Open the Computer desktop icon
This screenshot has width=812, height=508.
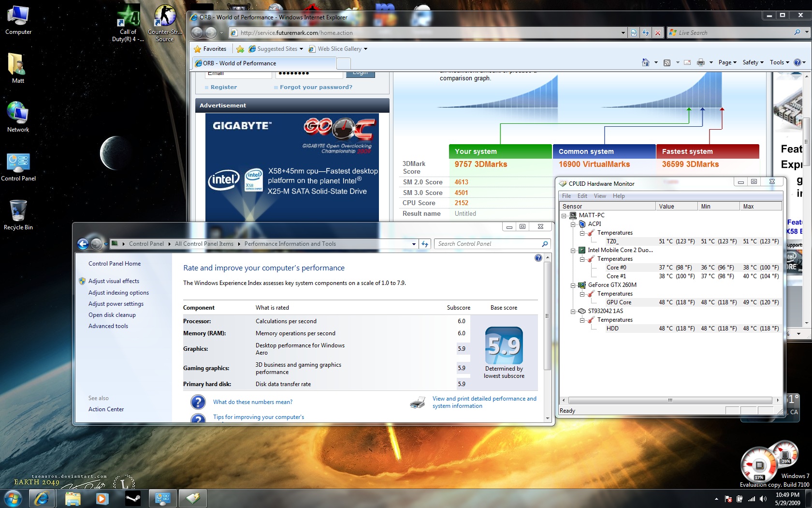(x=18, y=20)
